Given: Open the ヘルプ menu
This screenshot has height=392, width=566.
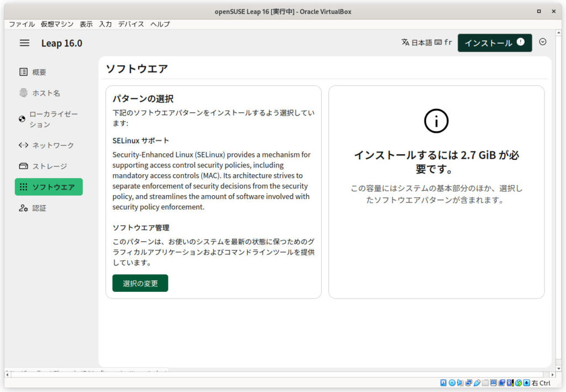Looking at the screenshot, I should point(160,24).
